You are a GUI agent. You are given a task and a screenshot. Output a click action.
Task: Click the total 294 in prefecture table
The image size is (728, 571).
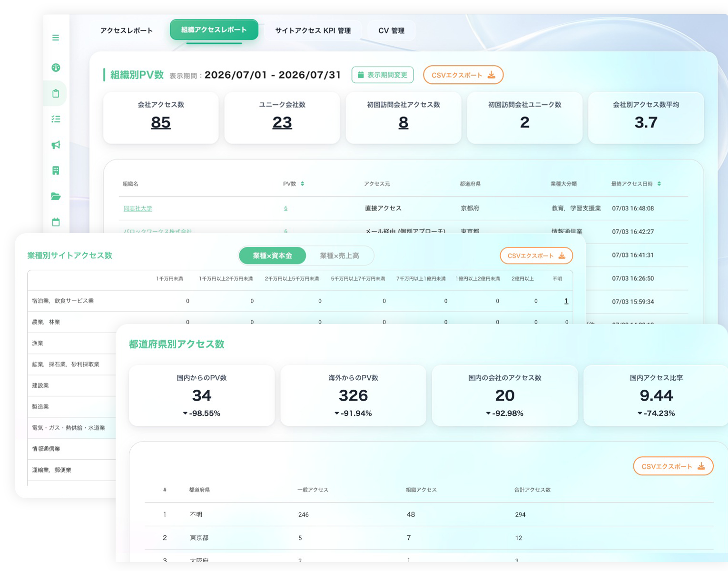pos(521,514)
